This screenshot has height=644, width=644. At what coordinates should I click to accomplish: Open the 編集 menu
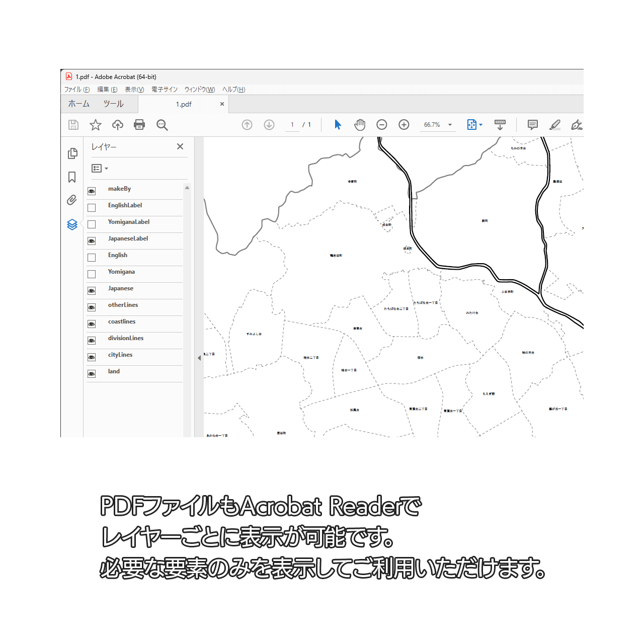(107, 90)
